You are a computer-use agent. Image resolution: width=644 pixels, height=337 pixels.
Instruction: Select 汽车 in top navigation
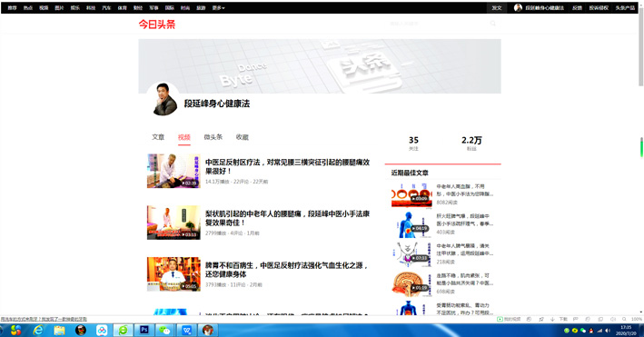106,8
